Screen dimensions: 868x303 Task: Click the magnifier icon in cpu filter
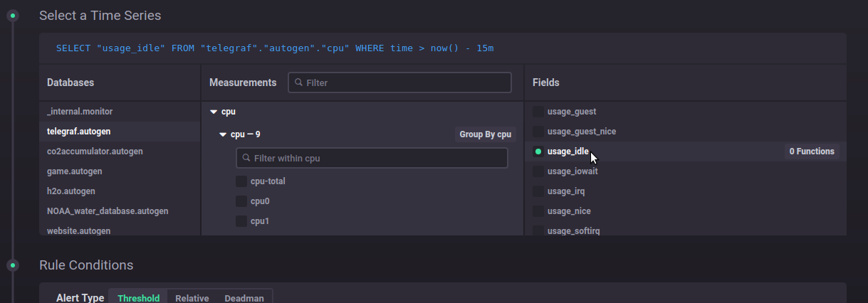pos(246,158)
